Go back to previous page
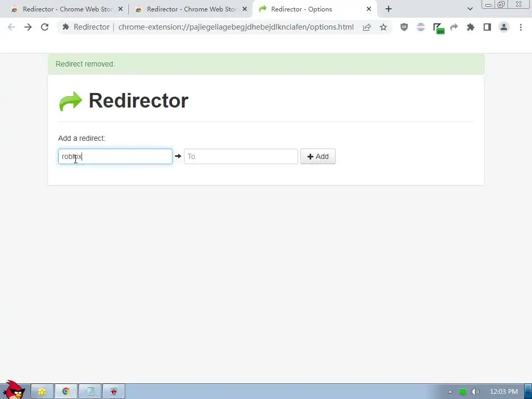This screenshot has width=532, height=399. (x=11, y=27)
